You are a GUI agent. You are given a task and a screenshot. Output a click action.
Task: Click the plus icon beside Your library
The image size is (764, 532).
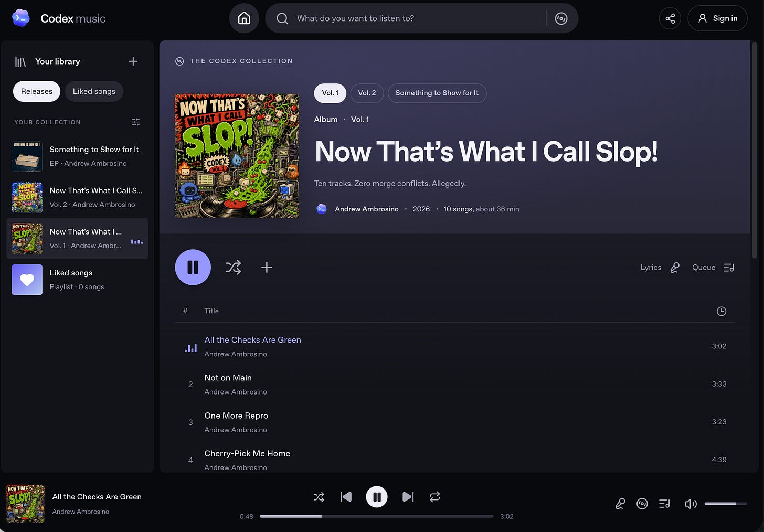[133, 61]
